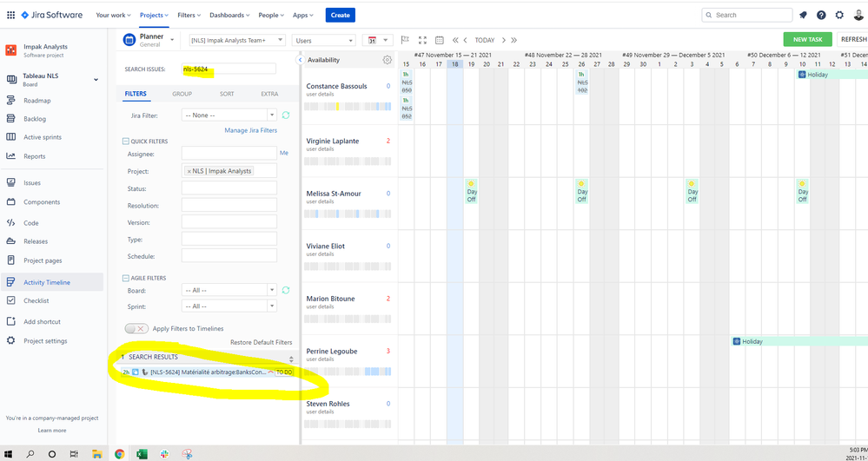The image size is (868, 461).
Task: Open Active sprints in the sidebar
Action: tap(42, 137)
